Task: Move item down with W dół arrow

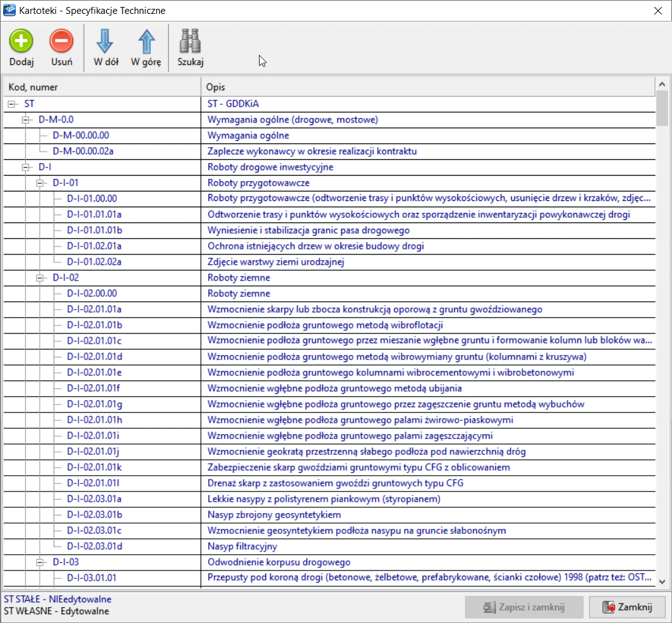Action: coord(105,41)
